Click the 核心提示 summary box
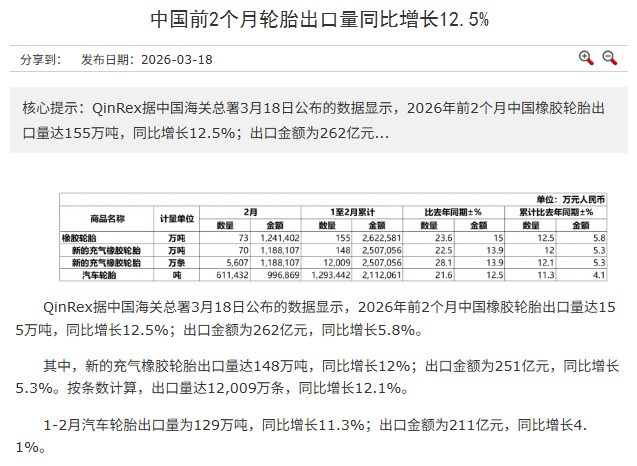637x466 pixels. [x=319, y=119]
